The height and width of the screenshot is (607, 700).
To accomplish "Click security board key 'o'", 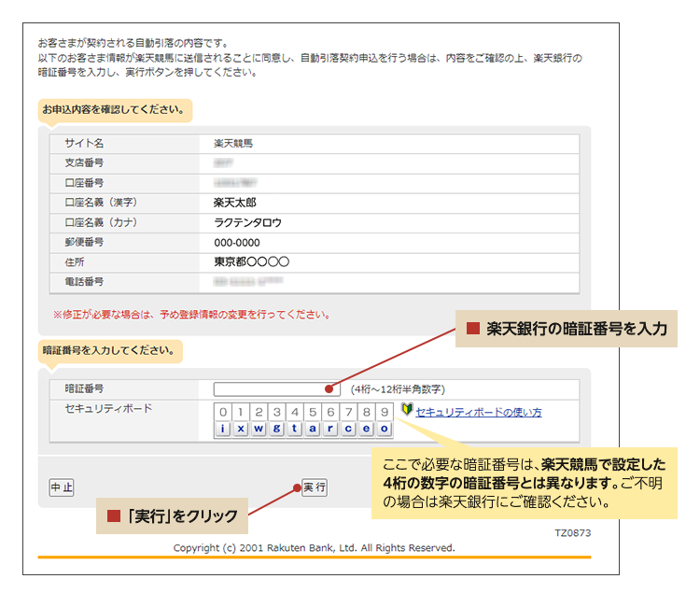I will tap(384, 429).
